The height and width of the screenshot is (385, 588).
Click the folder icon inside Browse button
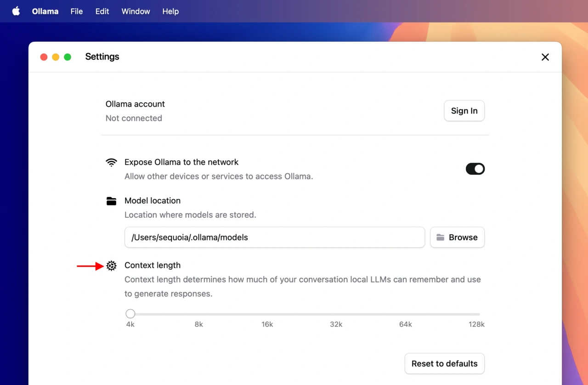[x=441, y=238]
